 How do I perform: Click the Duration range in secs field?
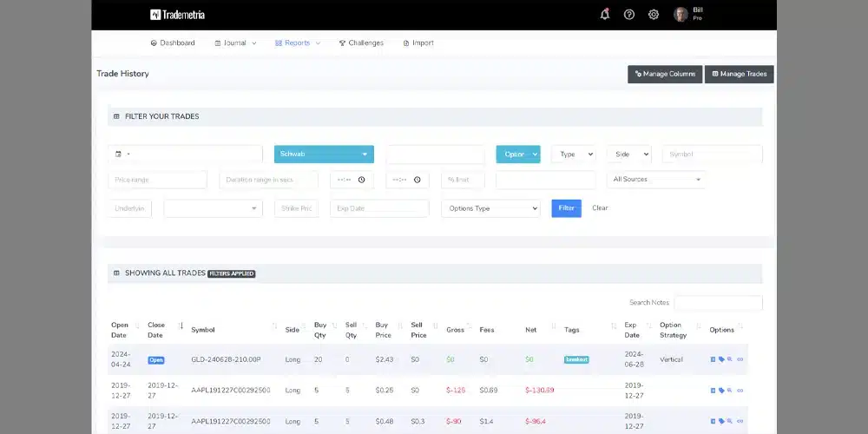pyautogui.click(x=268, y=180)
